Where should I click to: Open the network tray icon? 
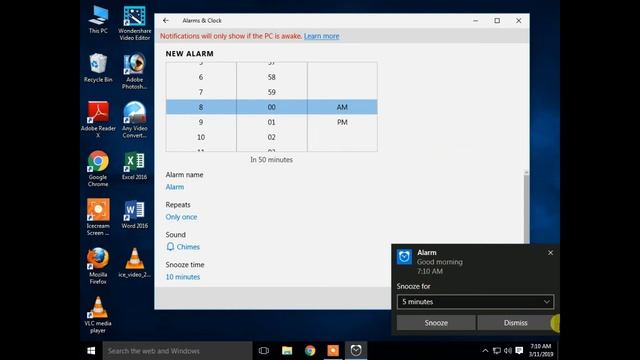click(497, 351)
